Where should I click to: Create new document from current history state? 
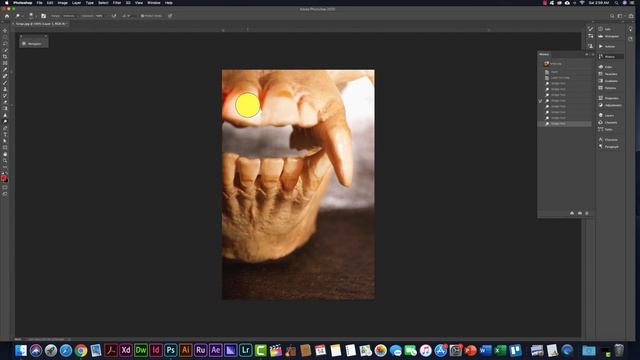click(572, 213)
